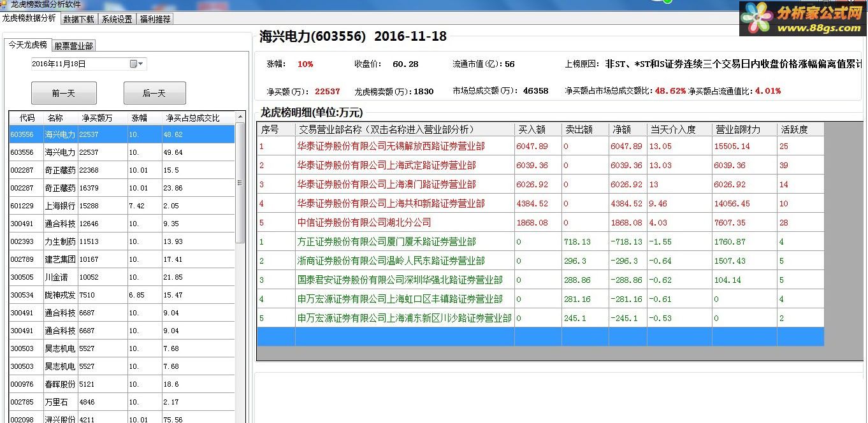Click the -296.3 净额 cell
The height and width of the screenshot is (423, 868).
pos(628,261)
